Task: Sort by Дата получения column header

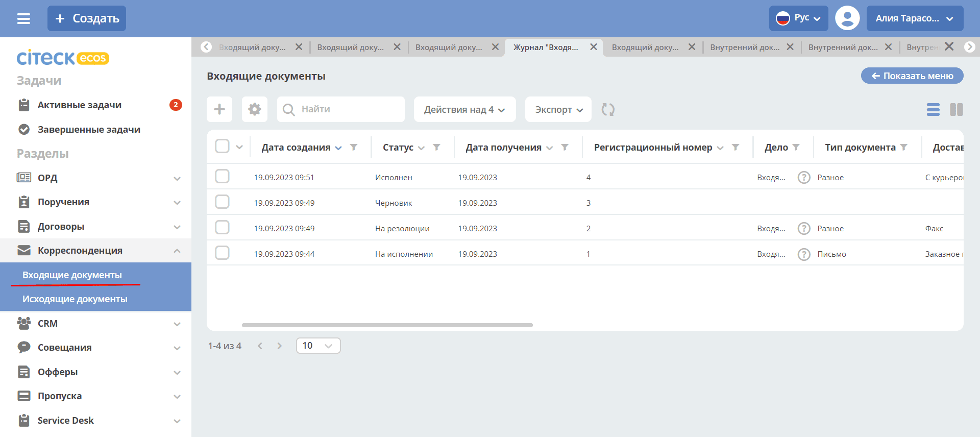Action: [x=503, y=147]
